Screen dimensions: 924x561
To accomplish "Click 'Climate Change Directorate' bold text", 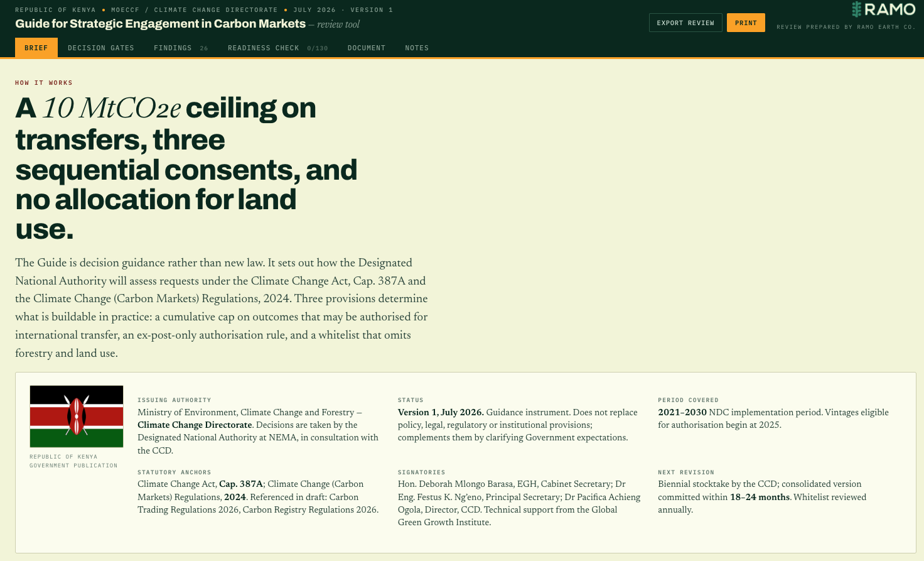I will (195, 425).
